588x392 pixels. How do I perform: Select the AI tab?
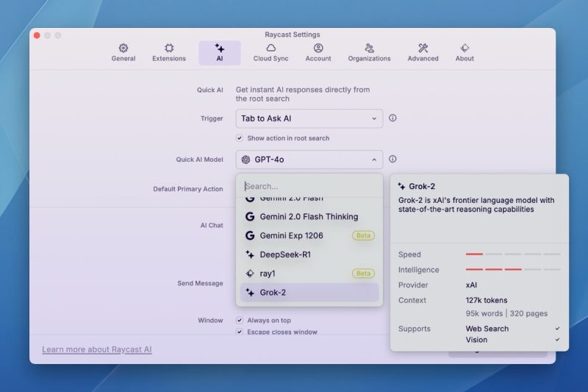[220, 52]
